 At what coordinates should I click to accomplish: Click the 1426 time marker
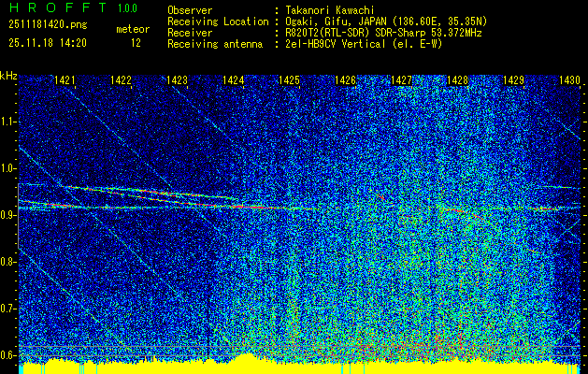pos(345,79)
